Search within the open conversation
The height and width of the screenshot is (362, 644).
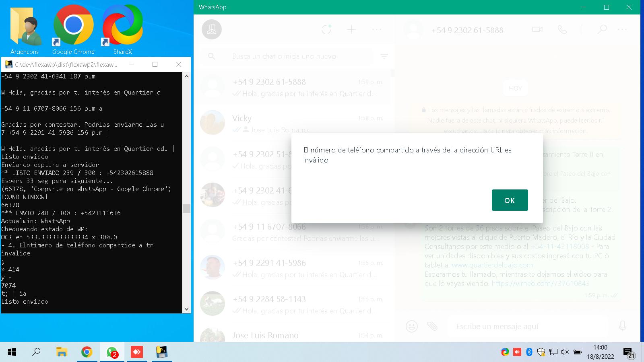(602, 29)
